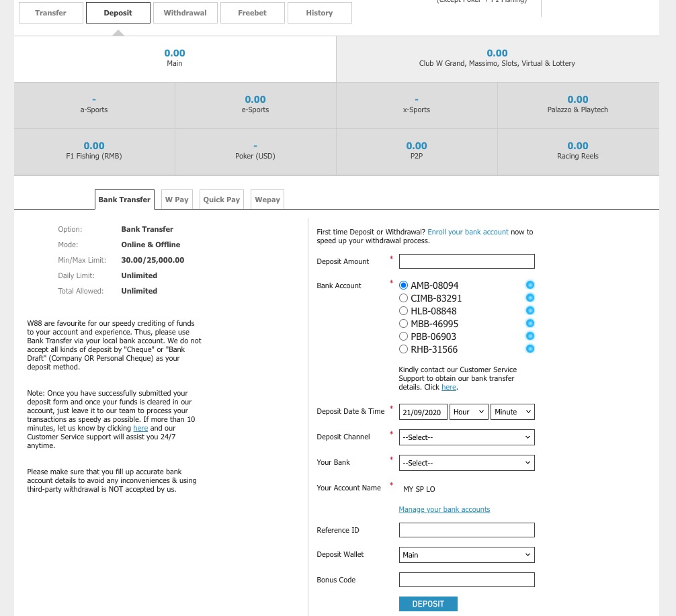Click the blue info icon beside AMB-08094
Screen dimensions: 676x616
[530, 285]
